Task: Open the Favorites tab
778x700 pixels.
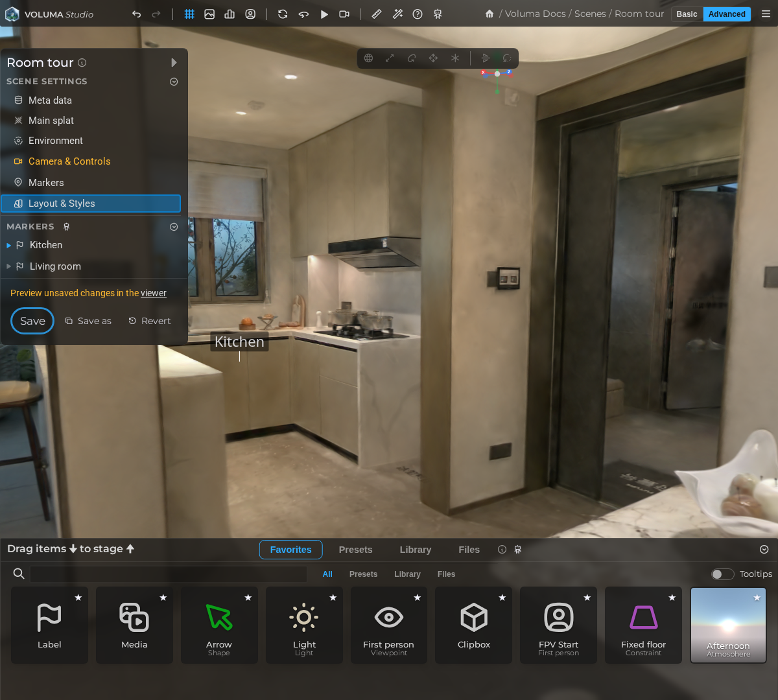Action: tap(291, 550)
